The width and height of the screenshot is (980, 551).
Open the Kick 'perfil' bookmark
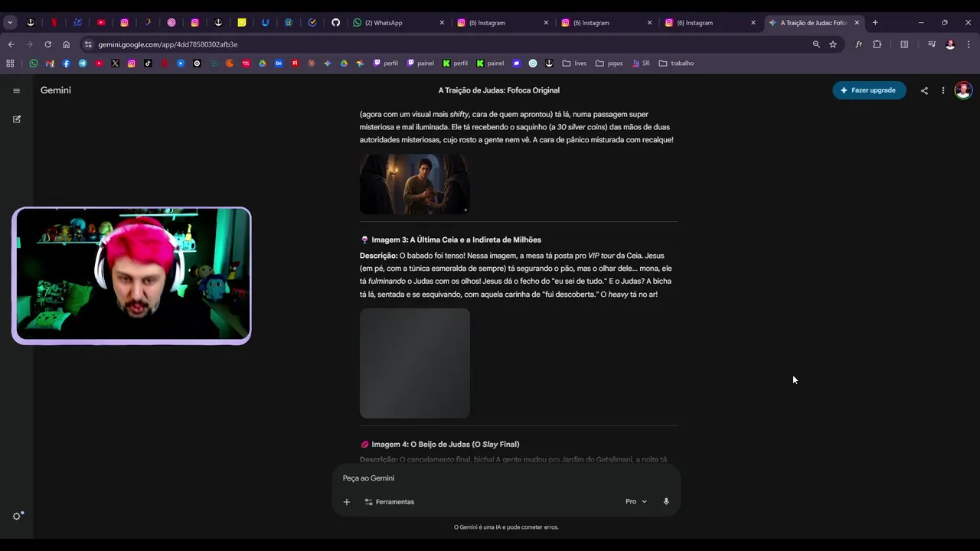click(456, 64)
